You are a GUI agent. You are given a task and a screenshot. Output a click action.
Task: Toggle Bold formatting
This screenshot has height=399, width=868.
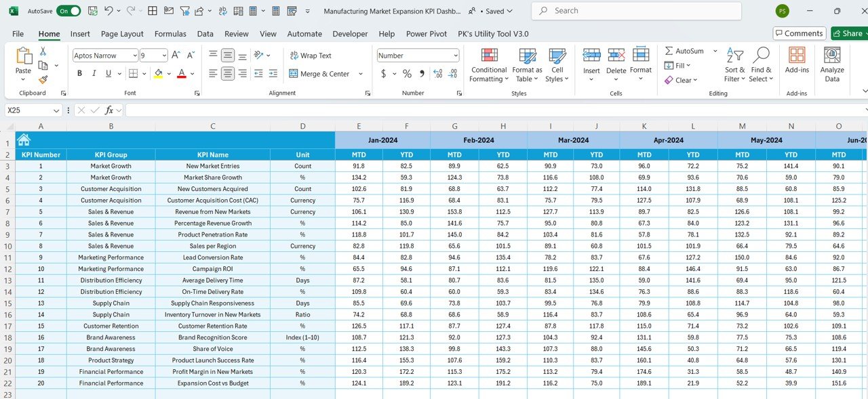pyautogui.click(x=79, y=73)
